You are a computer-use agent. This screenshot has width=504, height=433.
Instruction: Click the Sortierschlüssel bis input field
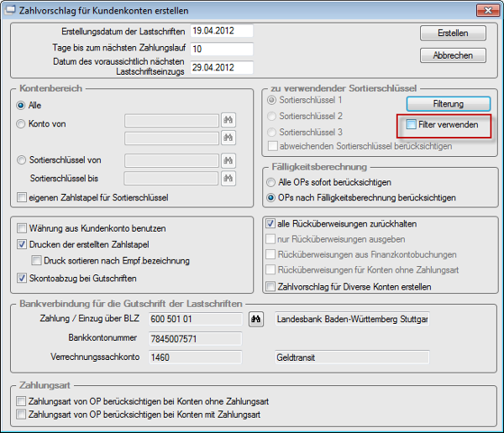point(171,178)
